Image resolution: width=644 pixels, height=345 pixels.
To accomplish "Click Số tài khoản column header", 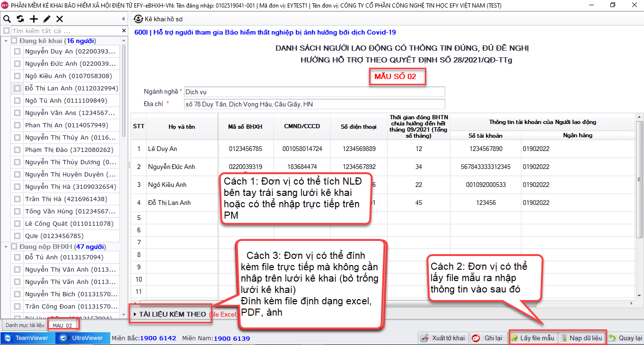I will 485,136.
